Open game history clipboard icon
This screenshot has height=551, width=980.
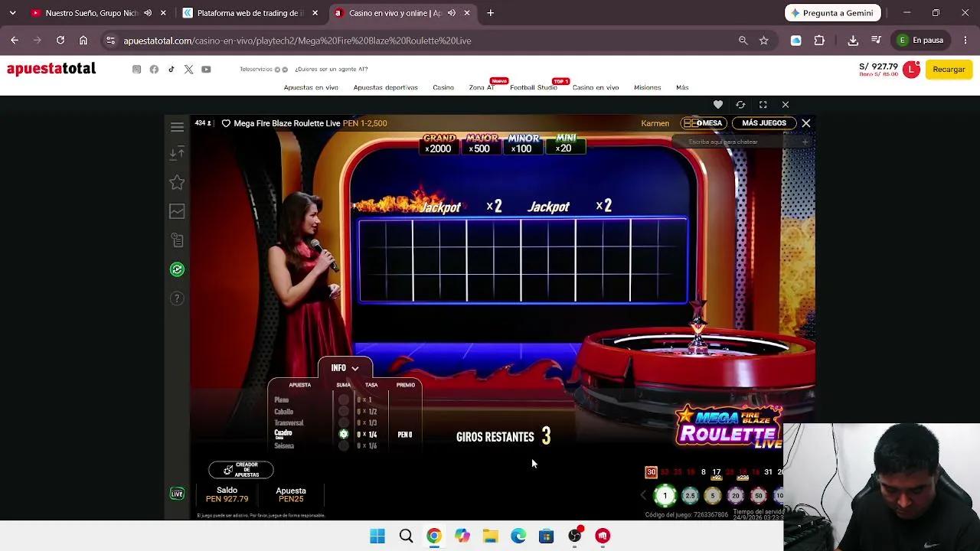click(177, 240)
